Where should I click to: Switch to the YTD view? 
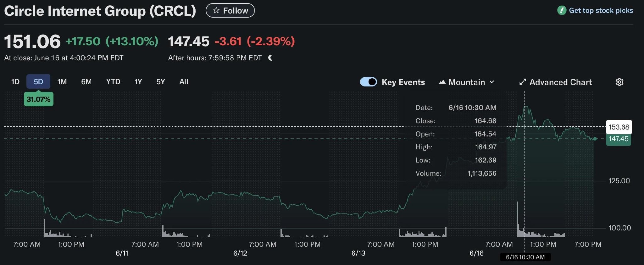[113, 82]
